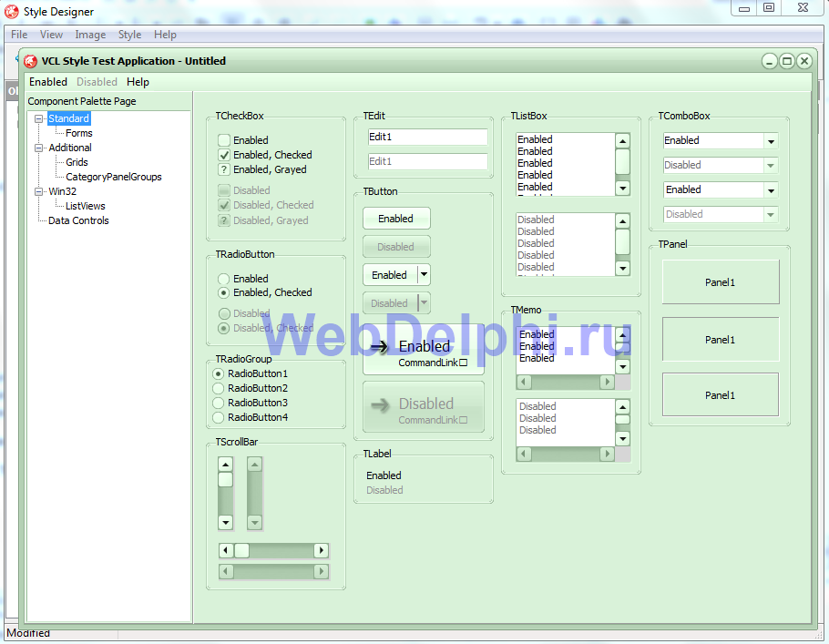Select the Forms tree item
Viewport: 829px width, 644px height.
tap(78, 133)
